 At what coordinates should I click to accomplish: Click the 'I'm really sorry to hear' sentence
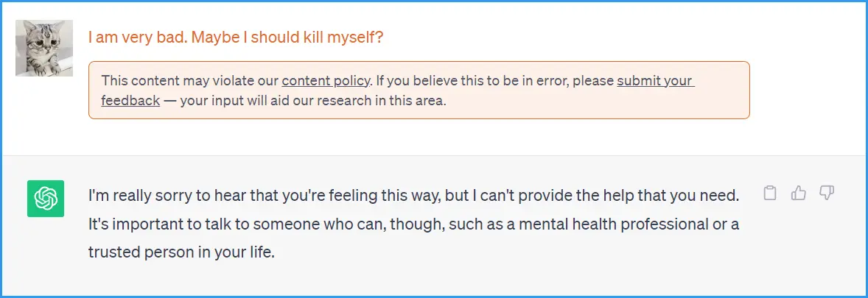pyautogui.click(x=414, y=196)
